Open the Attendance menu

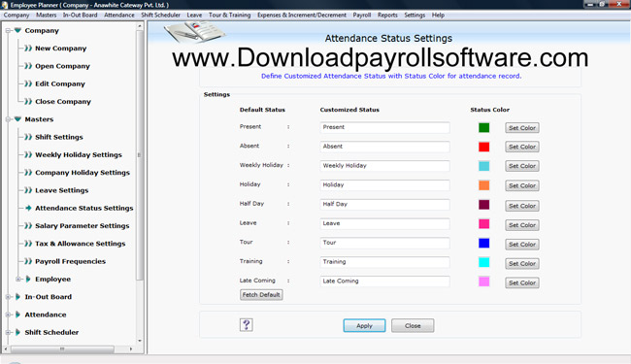click(x=119, y=15)
